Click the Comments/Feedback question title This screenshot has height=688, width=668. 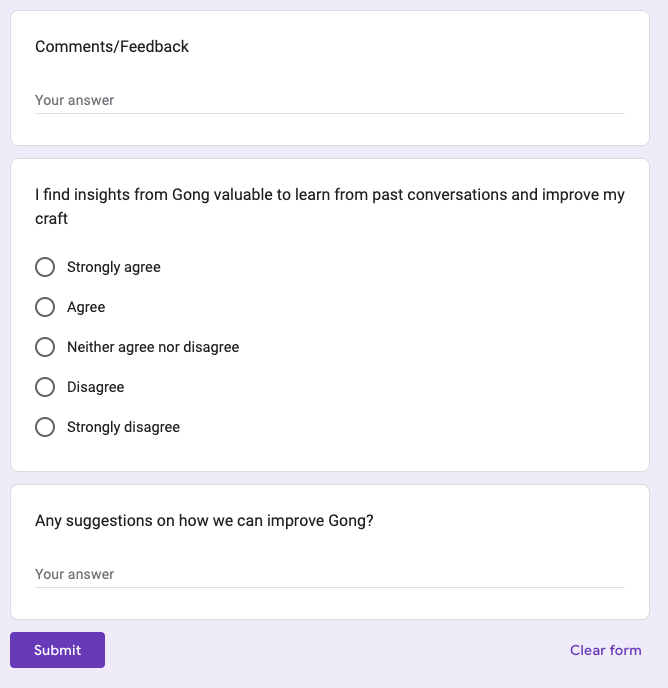pyautogui.click(x=112, y=47)
